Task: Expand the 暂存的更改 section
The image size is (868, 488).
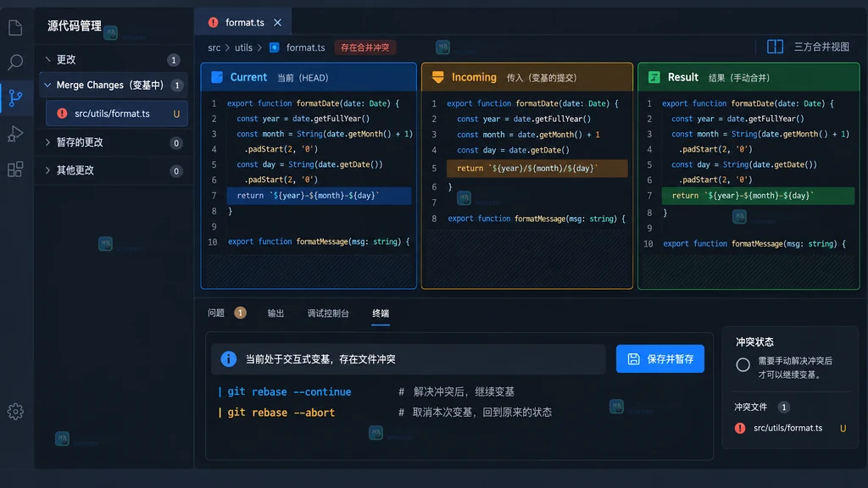Action: click(x=47, y=142)
